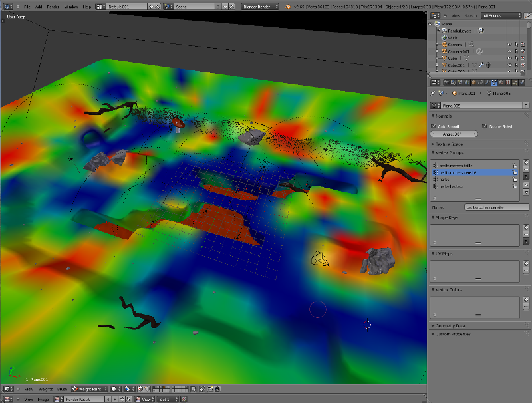Pin the properties context
Image resolution: width=532 pixels, height=403 pixels.
[x=433, y=93]
